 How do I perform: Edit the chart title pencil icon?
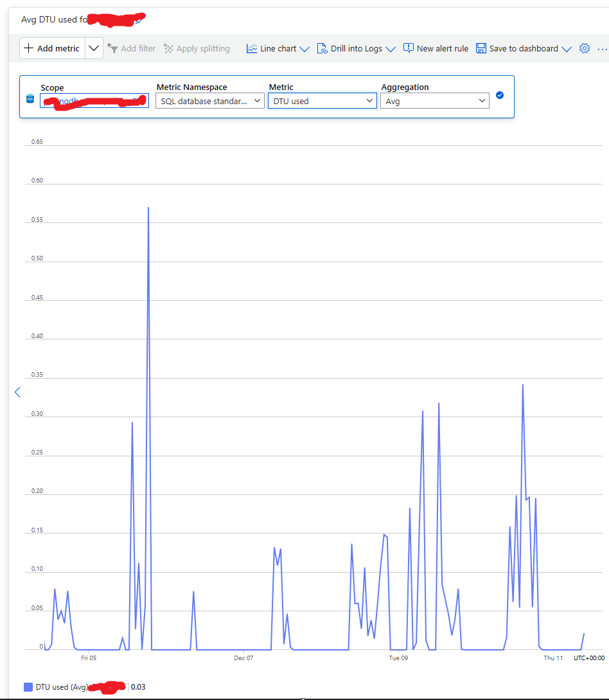(x=140, y=20)
